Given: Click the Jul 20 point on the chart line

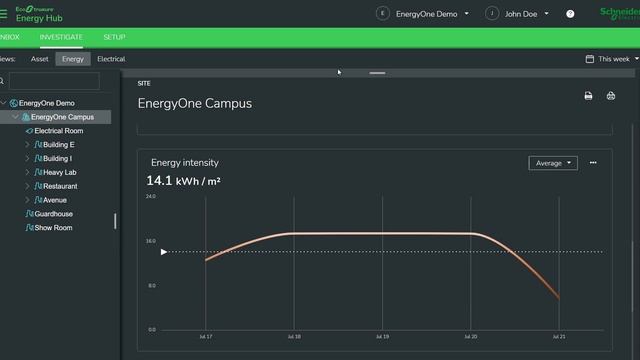Looking at the screenshot, I should pyautogui.click(x=471, y=234).
